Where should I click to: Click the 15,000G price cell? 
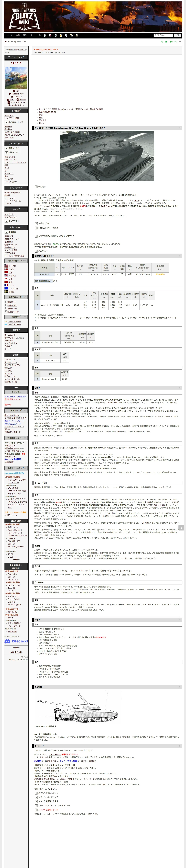coord(160,274)
